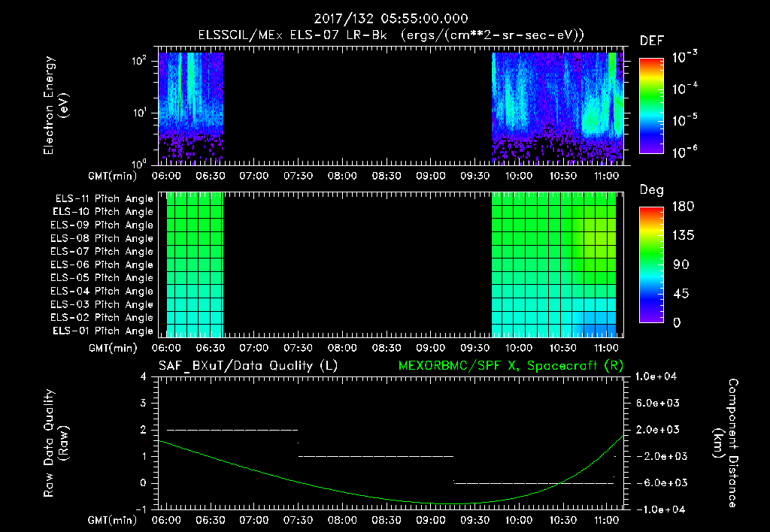Click the 10⁻³ value on DEF scale

[684, 57]
